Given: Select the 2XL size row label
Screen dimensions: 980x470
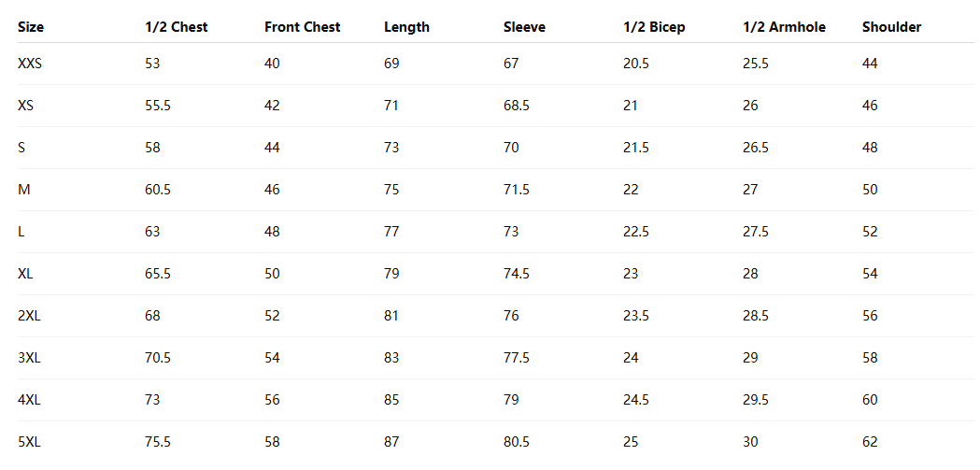Looking at the screenshot, I should [x=29, y=316].
